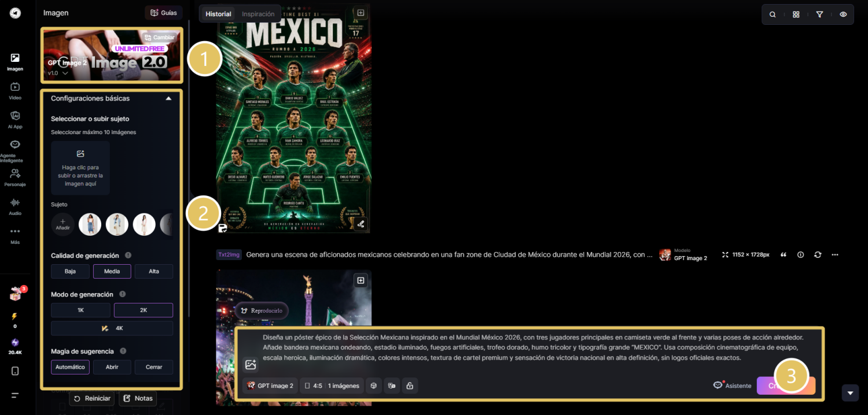Switch to grid layout view icon
Image resolution: width=868 pixels, height=415 pixels.
pos(796,14)
